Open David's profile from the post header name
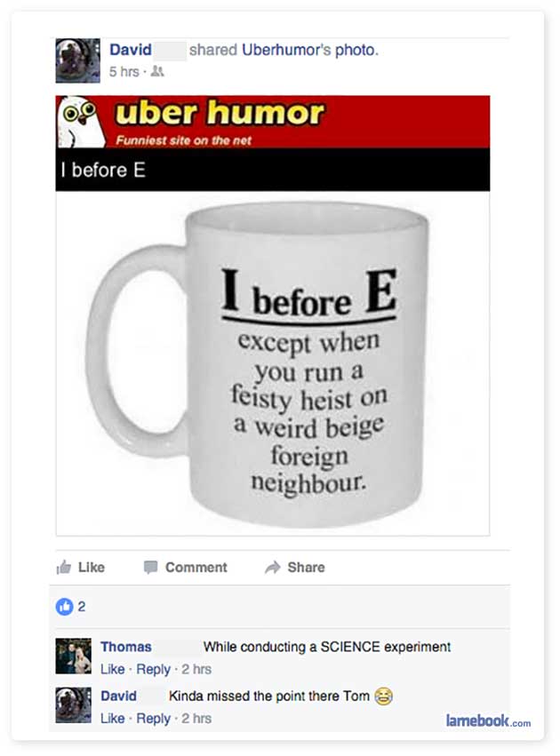This screenshot has height=756, width=560. click(131, 50)
